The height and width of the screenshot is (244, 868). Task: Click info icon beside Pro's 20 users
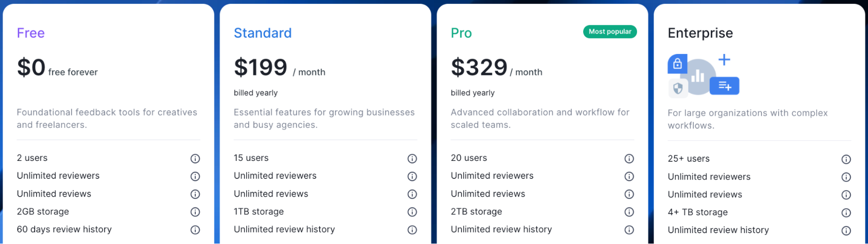(x=629, y=159)
